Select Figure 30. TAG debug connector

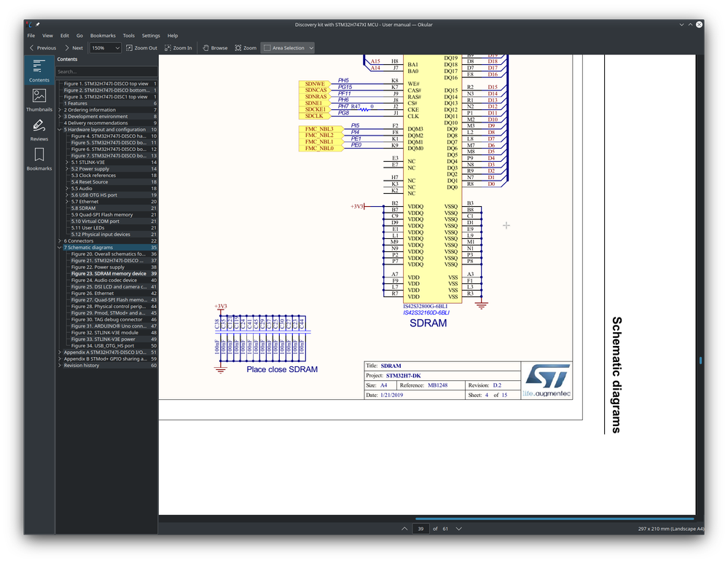click(106, 319)
